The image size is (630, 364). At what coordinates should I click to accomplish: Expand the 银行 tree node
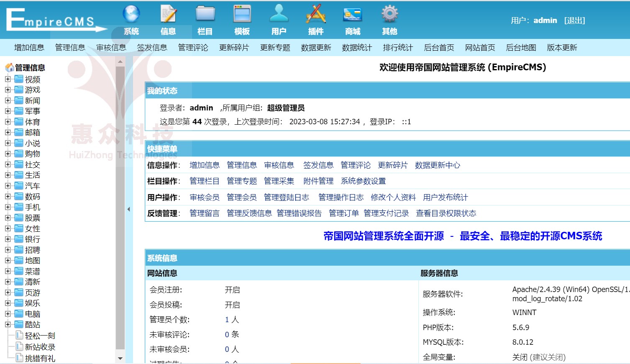[8, 239]
